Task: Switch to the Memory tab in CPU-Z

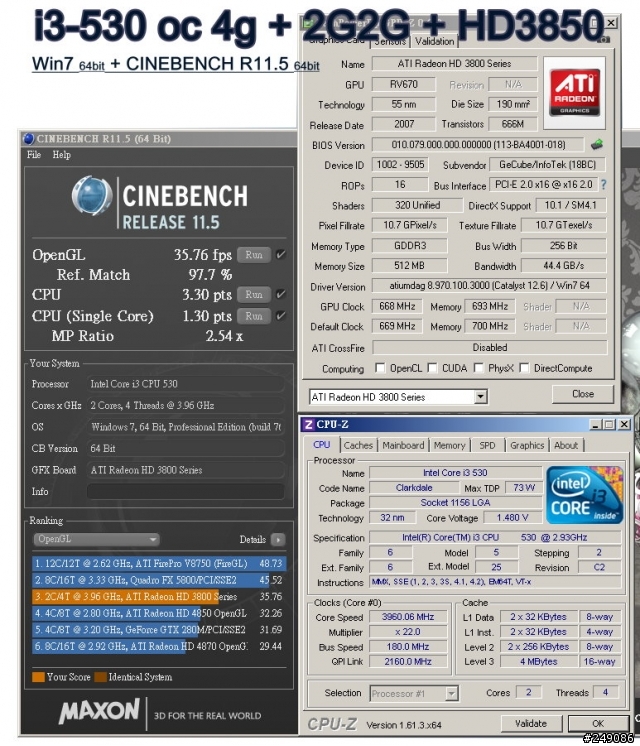Action: click(x=449, y=445)
